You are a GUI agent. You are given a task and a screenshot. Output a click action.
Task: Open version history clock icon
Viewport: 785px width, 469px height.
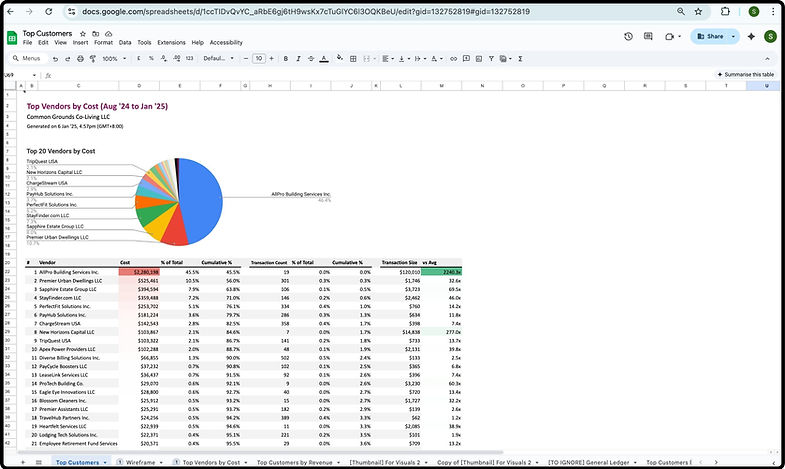point(628,36)
